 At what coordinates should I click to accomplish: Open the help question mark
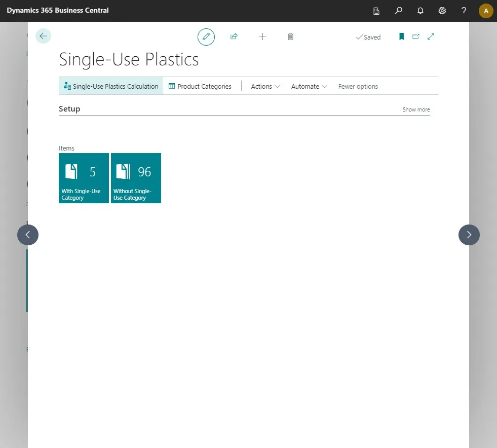[464, 11]
